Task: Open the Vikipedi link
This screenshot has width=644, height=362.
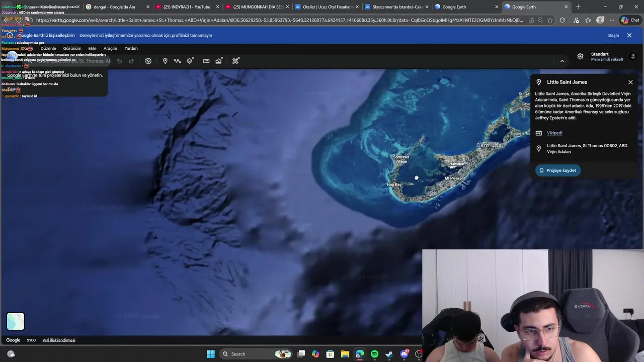Action: [554, 133]
